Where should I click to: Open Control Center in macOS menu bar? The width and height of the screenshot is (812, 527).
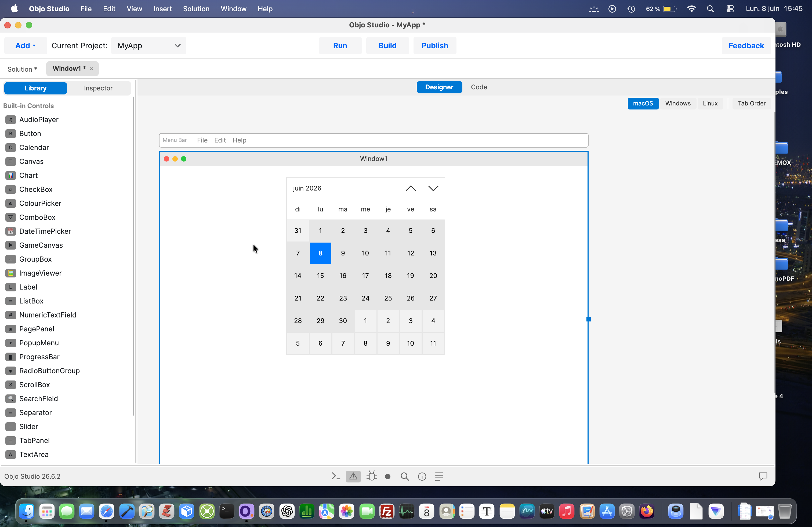(x=730, y=9)
